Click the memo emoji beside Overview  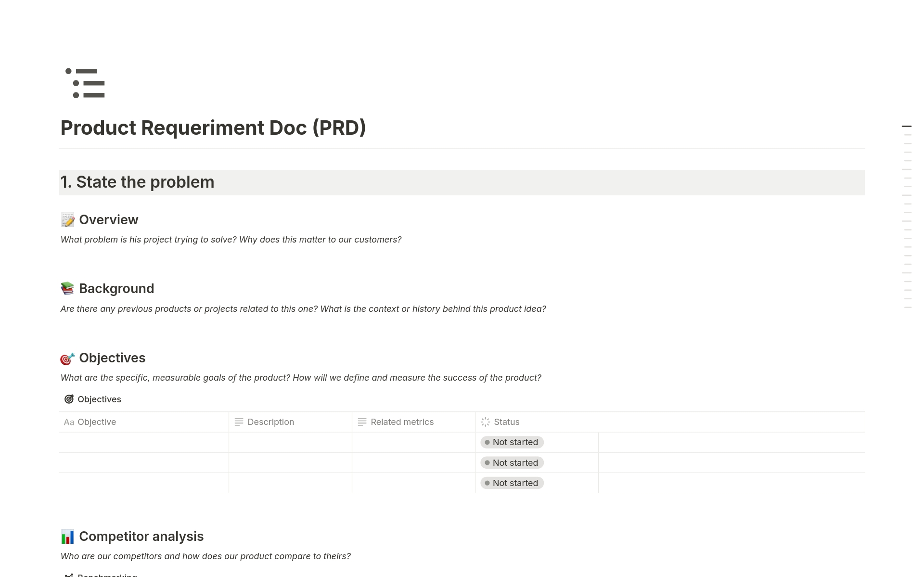[x=68, y=220]
